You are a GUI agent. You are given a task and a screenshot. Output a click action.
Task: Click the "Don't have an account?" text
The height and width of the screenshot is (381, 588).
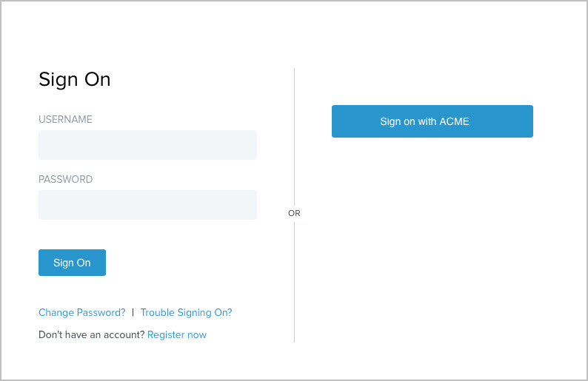(x=91, y=334)
